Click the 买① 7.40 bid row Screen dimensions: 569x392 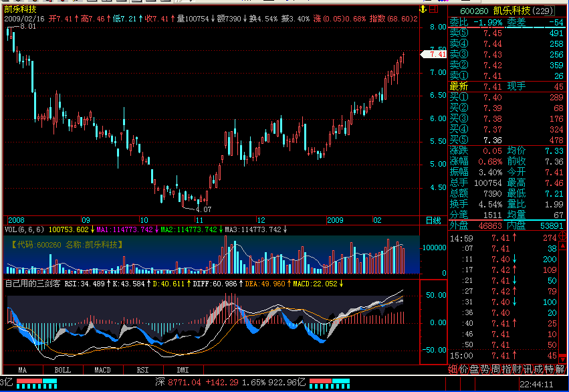(x=507, y=97)
